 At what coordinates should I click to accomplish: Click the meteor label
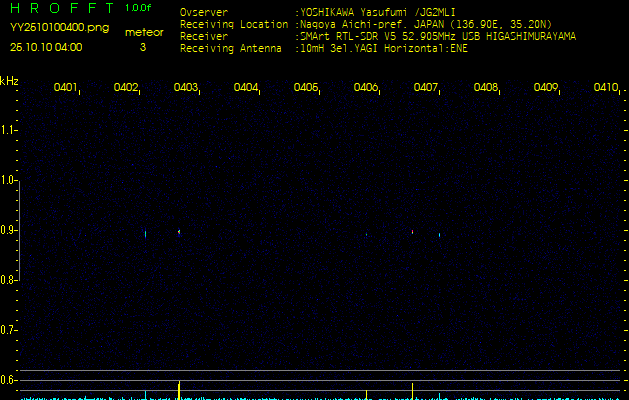click(144, 32)
